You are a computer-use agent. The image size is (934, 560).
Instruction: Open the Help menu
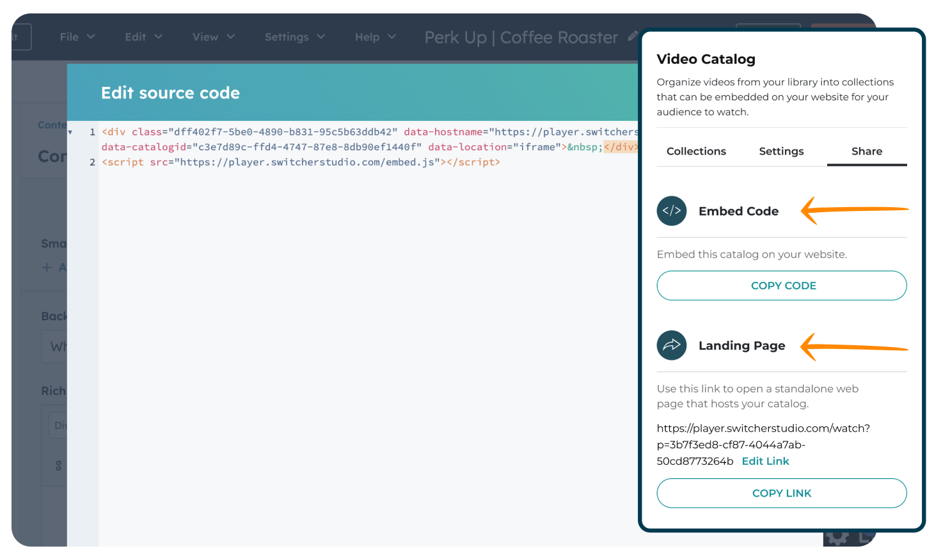375,37
